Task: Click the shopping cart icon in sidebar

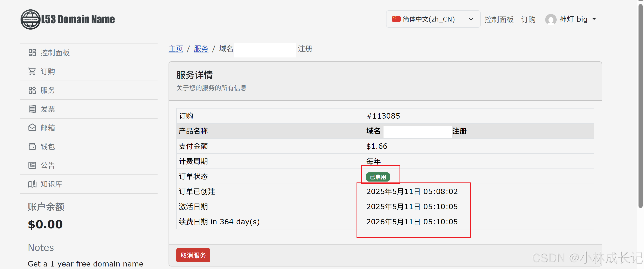Action: (x=32, y=71)
